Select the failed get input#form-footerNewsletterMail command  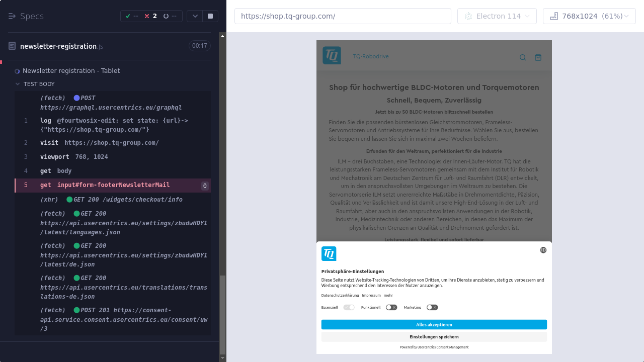tap(113, 185)
